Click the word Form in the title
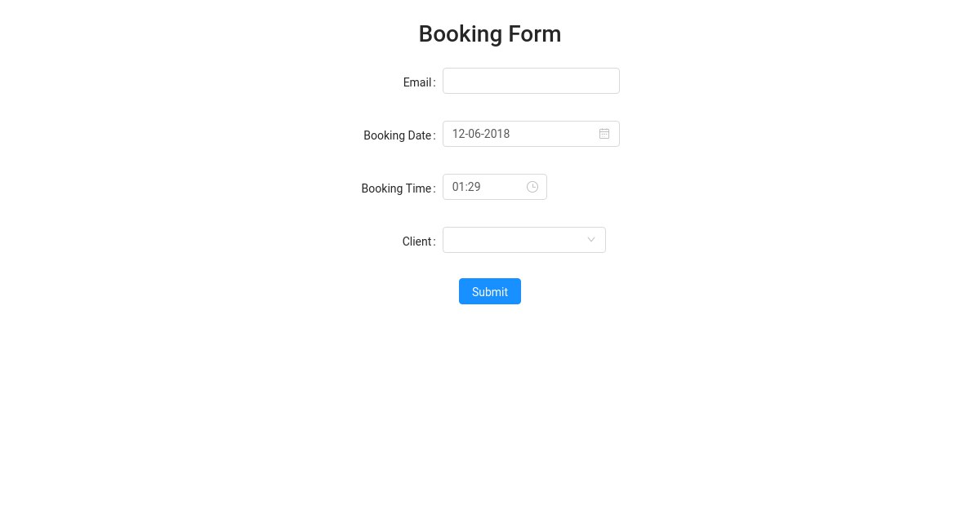 tap(535, 33)
